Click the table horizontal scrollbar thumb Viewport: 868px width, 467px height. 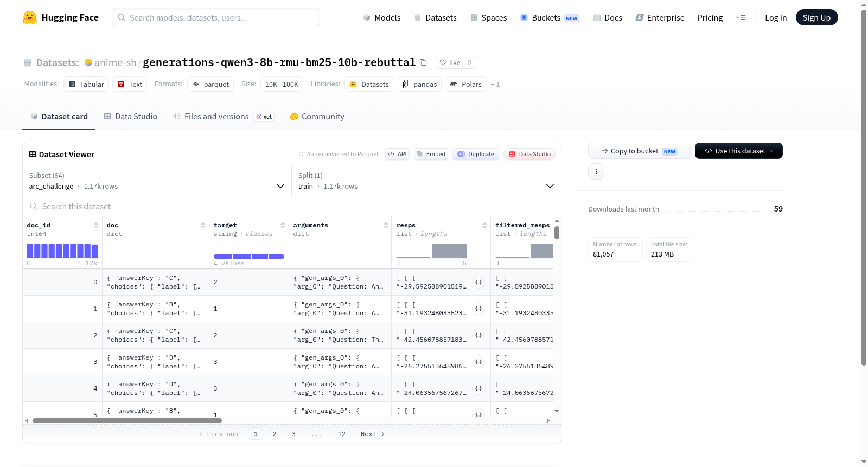click(x=127, y=420)
